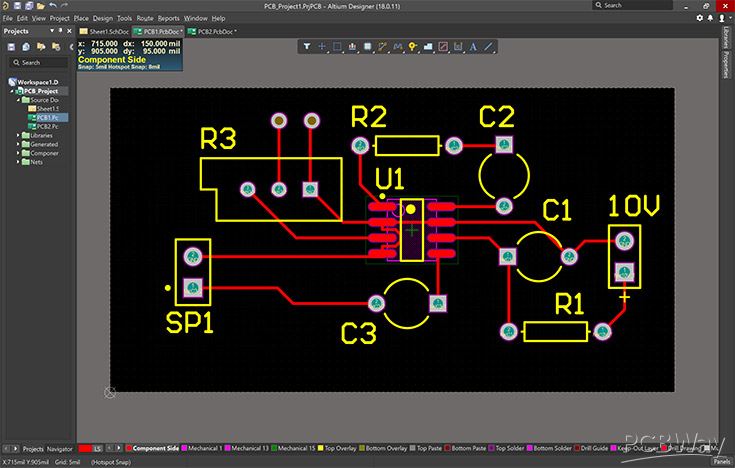Open the Design menu
The image size is (735, 468).
tap(103, 18)
